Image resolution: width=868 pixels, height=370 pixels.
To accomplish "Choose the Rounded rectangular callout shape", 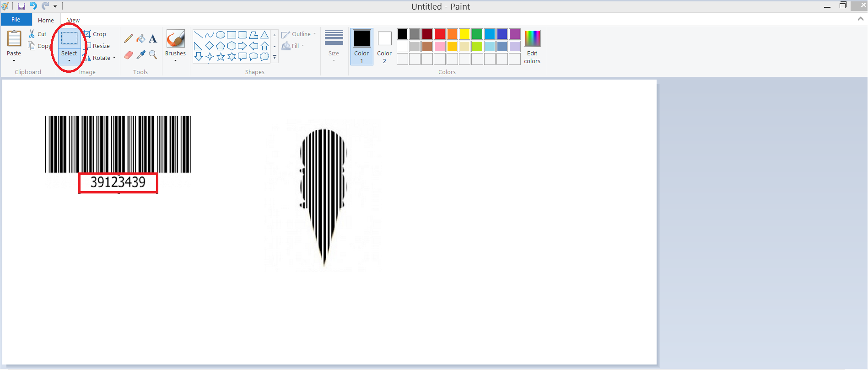I will tap(243, 57).
